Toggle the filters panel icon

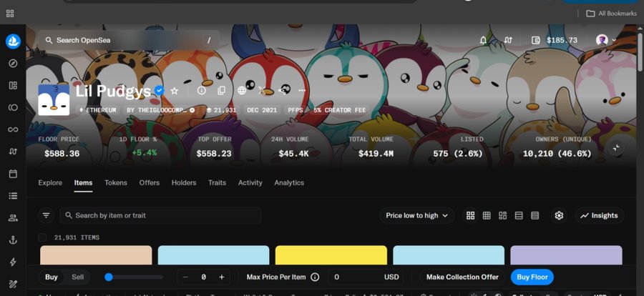tap(46, 215)
